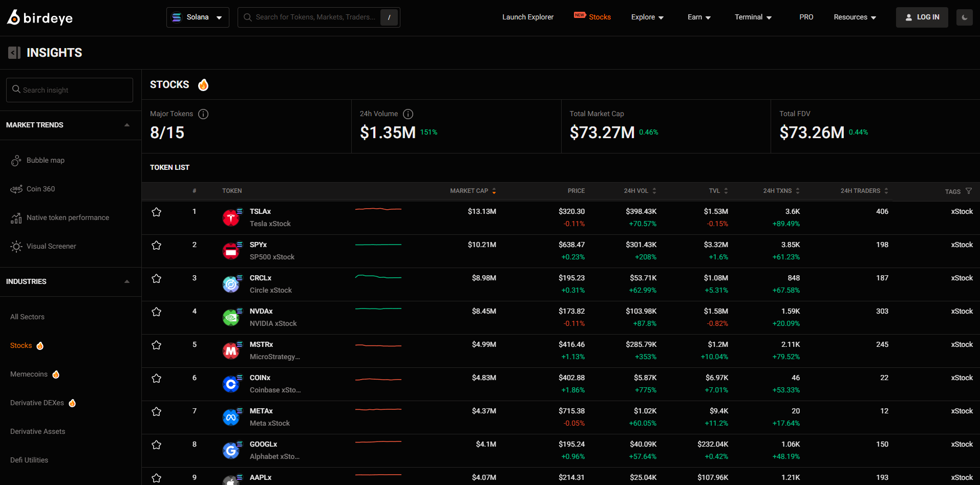Go to the Stocks nav item
The image size is (980, 485).
click(599, 17)
